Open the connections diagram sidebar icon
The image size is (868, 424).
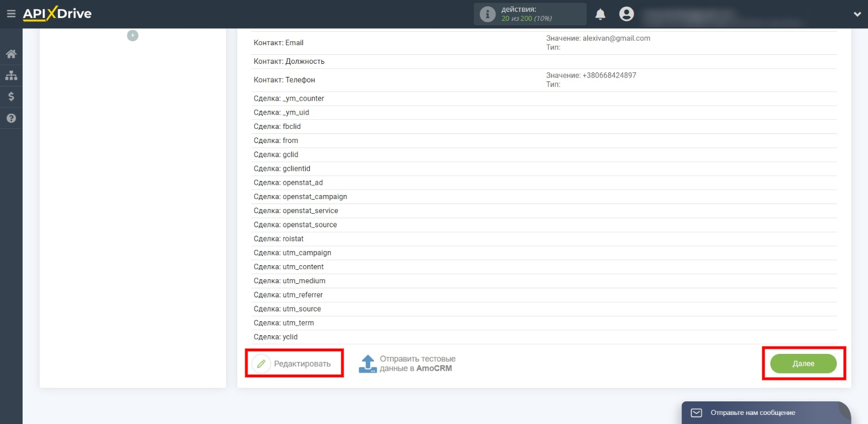pyautogui.click(x=11, y=75)
